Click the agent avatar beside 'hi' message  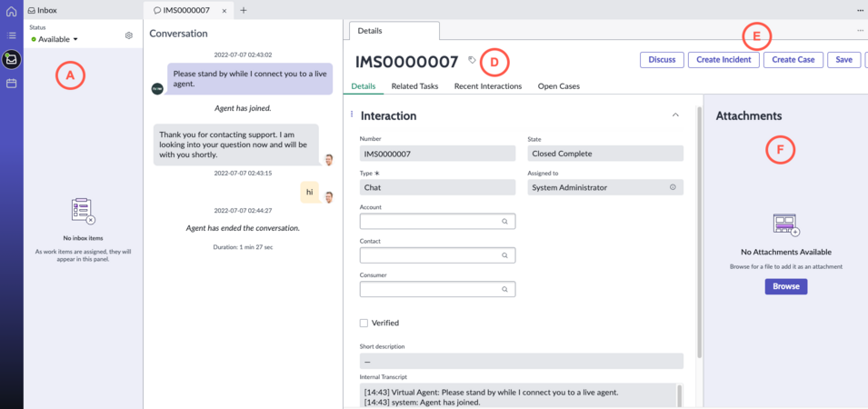click(x=329, y=196)
